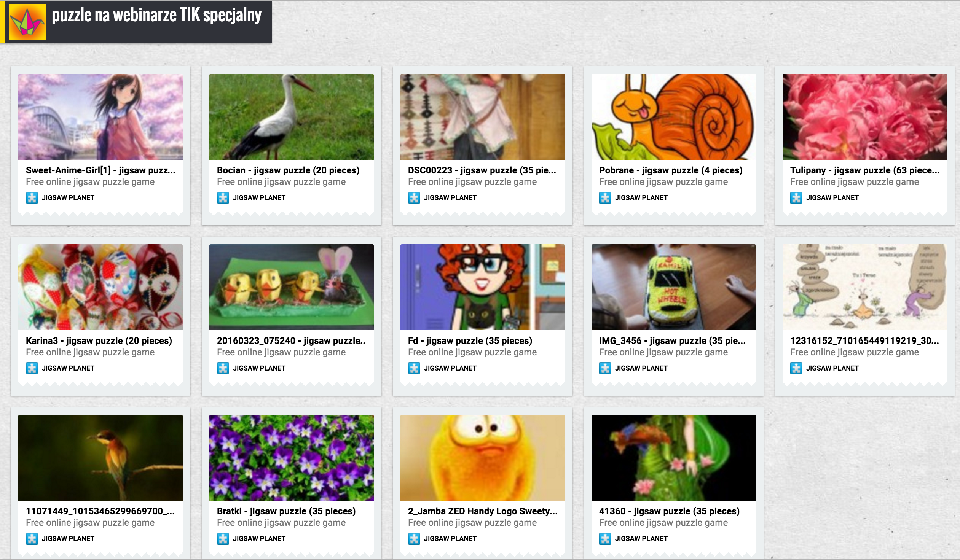Open the orange snail Pobrane image
This screenshot has width=960, height=560.
click(x=673, y=117)
